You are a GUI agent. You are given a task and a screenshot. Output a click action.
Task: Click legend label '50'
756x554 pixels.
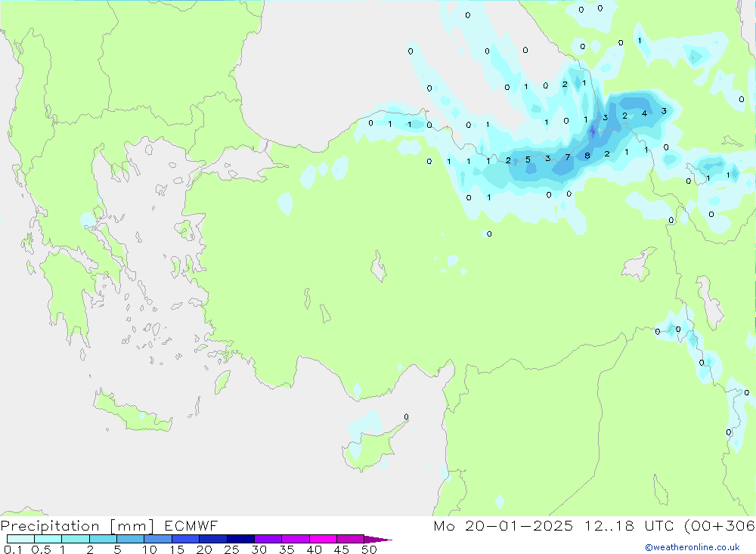[x=369, y=549]
